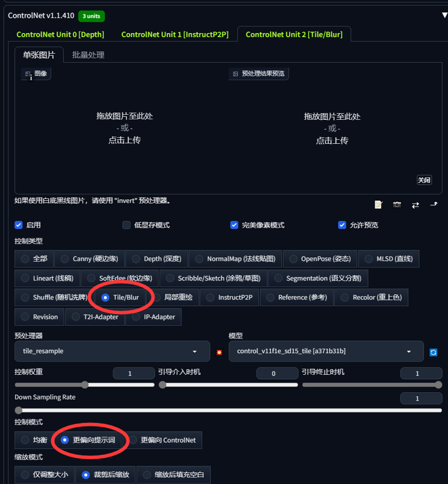The image size is (448, 484).
Task: Run preprocessor with the explosion icon
Action: click(219, 352)
